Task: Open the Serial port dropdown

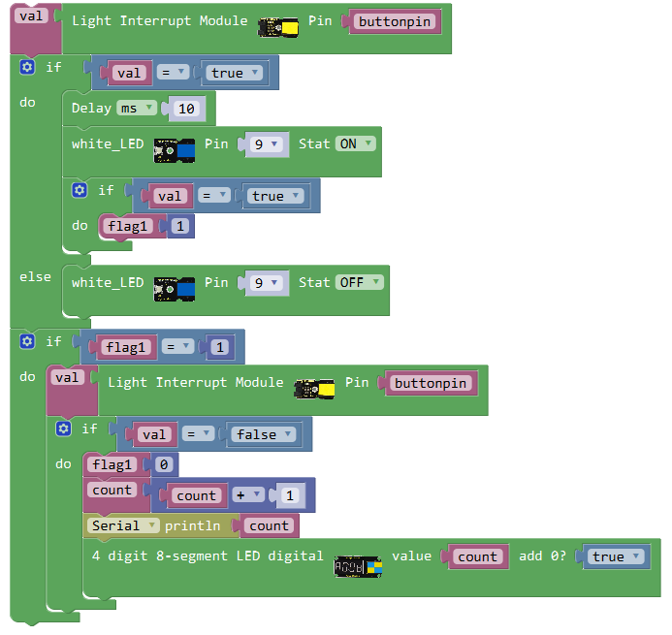Action: coord(123,525)
